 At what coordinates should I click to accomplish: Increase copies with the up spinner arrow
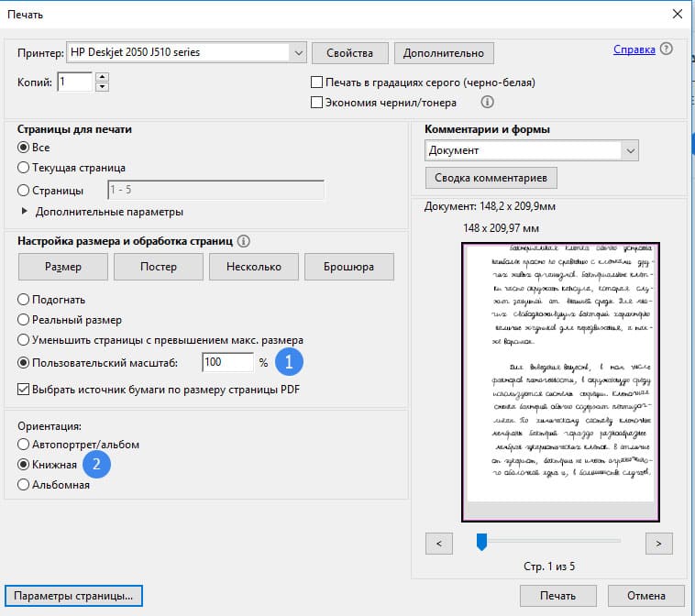pos(102,77)
